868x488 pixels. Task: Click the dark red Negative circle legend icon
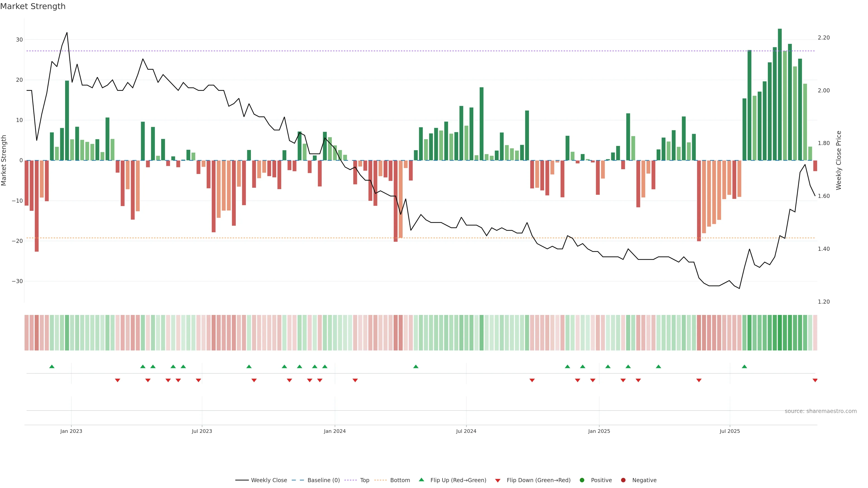click(623, 480)
